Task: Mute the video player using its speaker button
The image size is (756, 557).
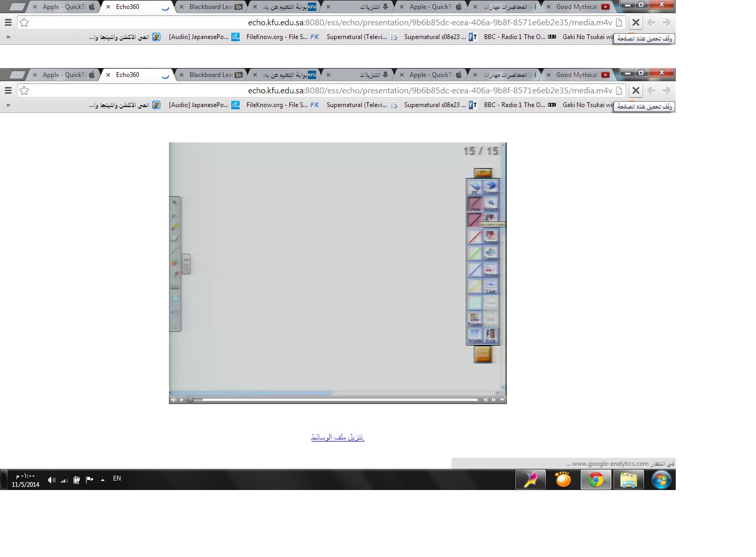Action: 174,400
